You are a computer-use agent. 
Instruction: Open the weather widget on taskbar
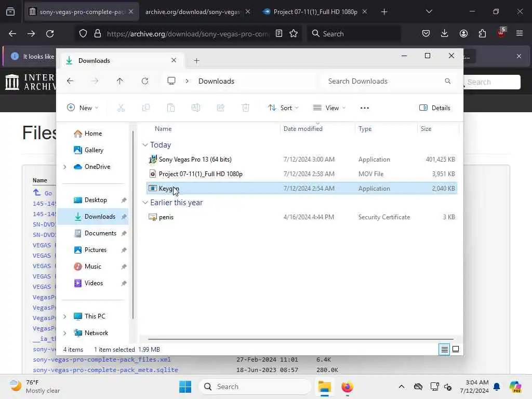click(34, 387)
